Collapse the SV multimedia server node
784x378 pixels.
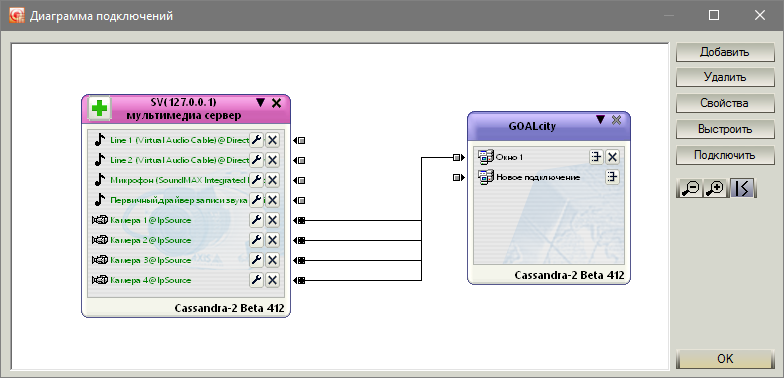[x=260, y=102]
